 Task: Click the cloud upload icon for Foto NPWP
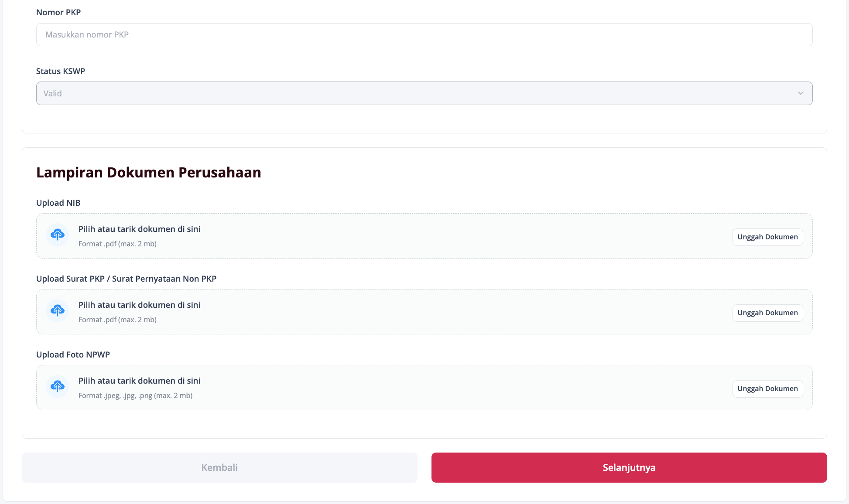[58, 387]
